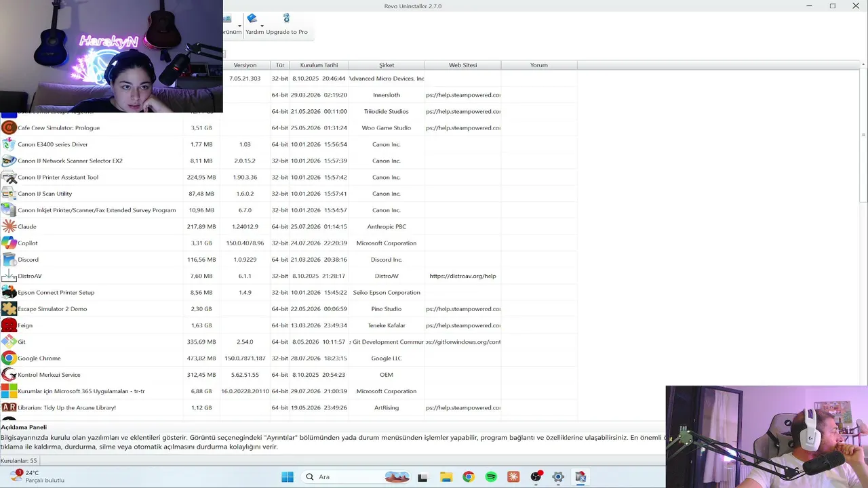Select the Escape Simulator 2 Demo icon
Image resolution: width=868 pixels, height=488 pixels.
[9, 309]
